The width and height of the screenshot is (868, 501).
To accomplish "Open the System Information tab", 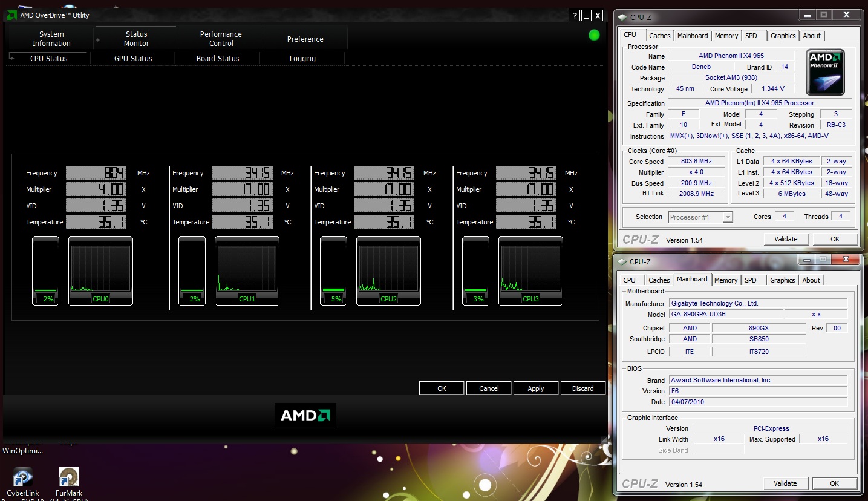I will (51, 39).
